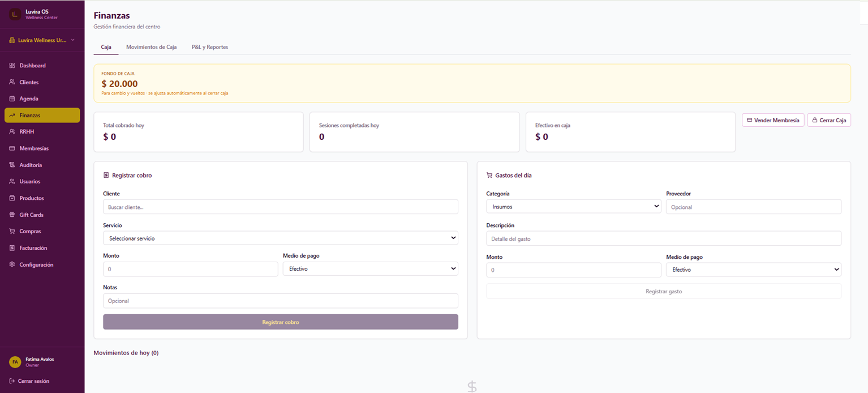Click the Facturación receipt icon
868x393 pixels.
pyautogui.click(x=12, y=248)
